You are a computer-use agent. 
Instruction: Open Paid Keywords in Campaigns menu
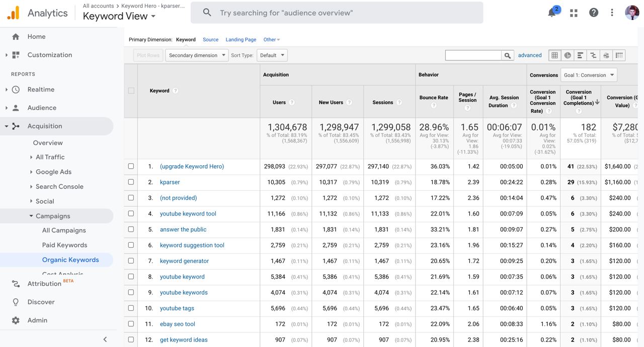pyautogui.click(x=64, y=245)
